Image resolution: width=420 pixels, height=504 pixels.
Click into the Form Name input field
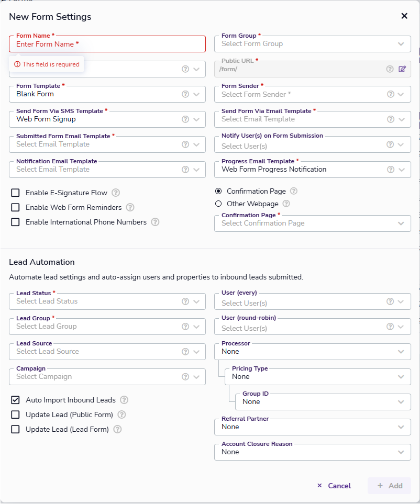click(107, 44)
